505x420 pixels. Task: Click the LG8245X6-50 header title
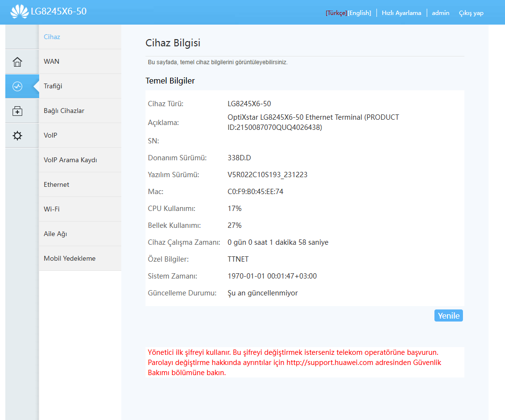tap(58, 11)
